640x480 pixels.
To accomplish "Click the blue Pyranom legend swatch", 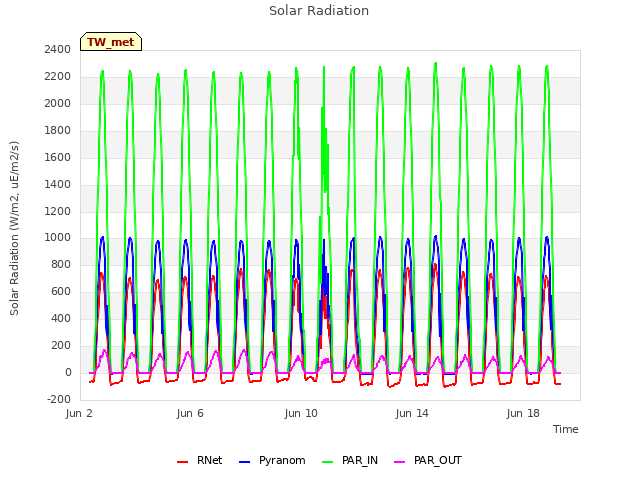I will click(244, 462).
